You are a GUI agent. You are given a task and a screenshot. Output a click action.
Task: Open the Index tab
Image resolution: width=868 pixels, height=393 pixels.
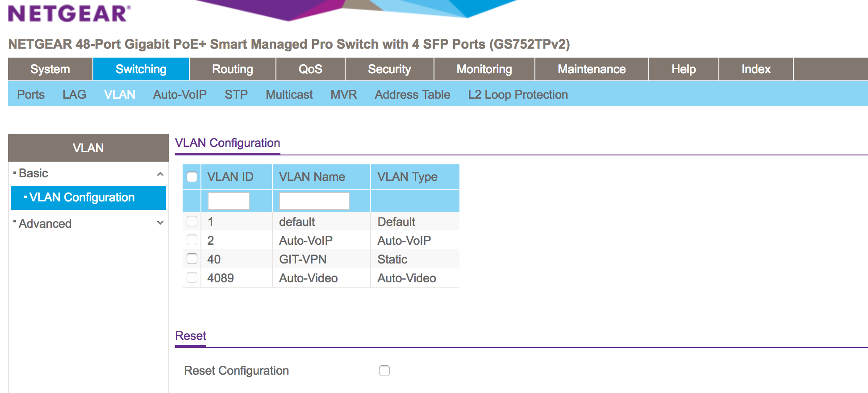(756, 69)
